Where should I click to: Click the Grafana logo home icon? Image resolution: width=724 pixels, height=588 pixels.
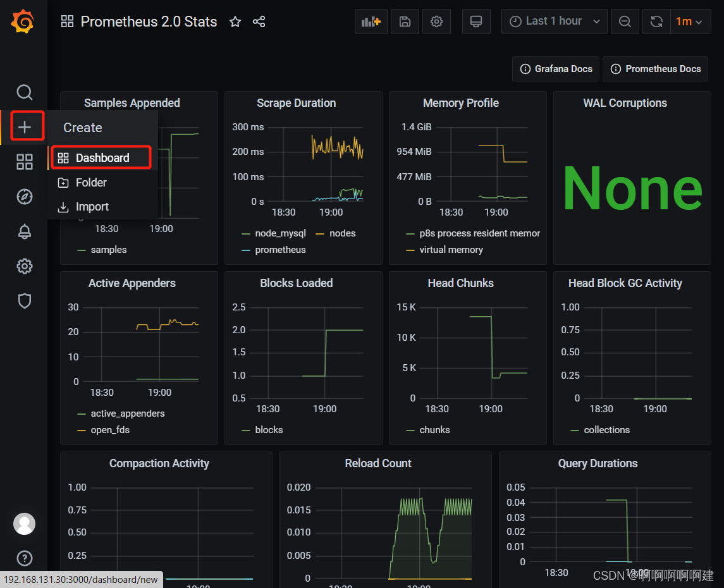[23, 22]
